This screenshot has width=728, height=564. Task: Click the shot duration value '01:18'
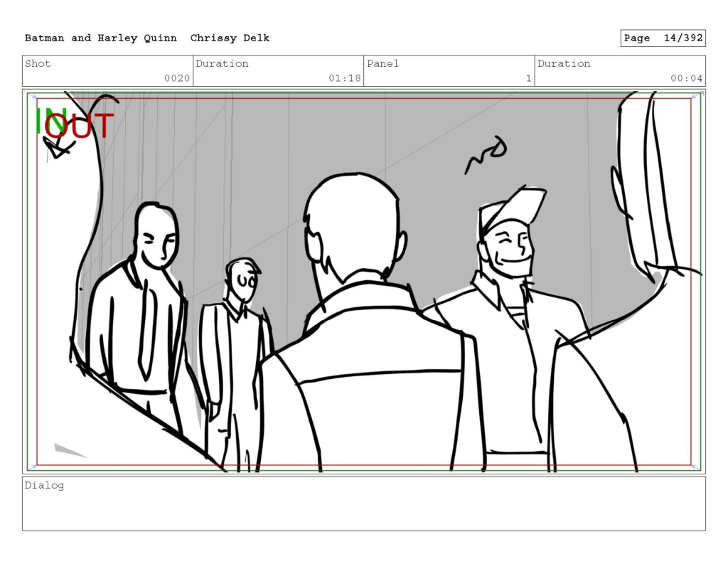(345, 78)
